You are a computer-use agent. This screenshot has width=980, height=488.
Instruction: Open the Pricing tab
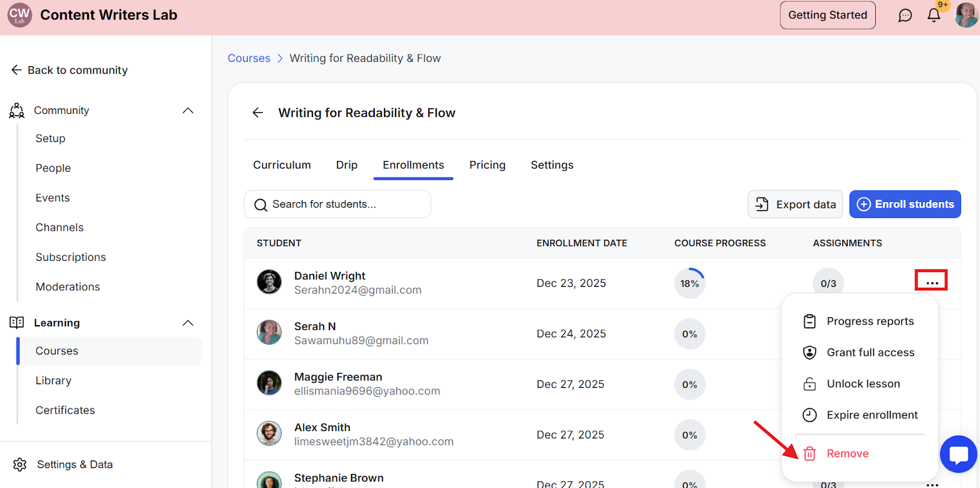coord(487,165)
